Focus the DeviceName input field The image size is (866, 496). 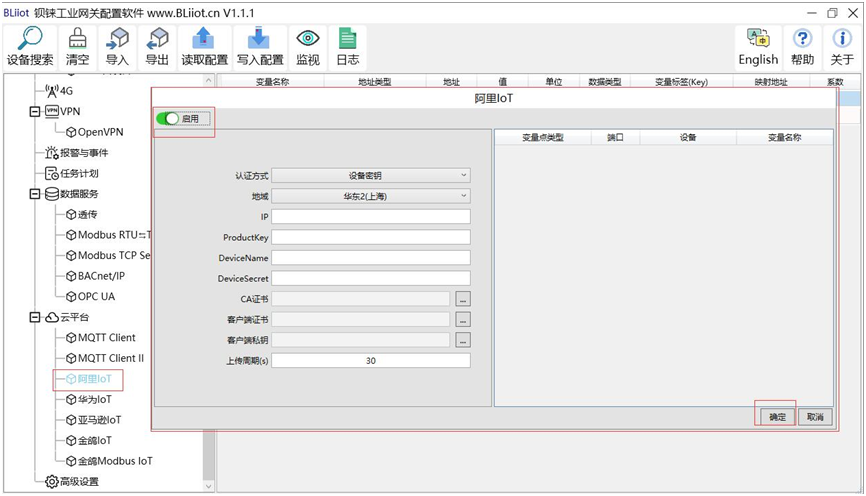pyautogui.click(x=371, y=257)
